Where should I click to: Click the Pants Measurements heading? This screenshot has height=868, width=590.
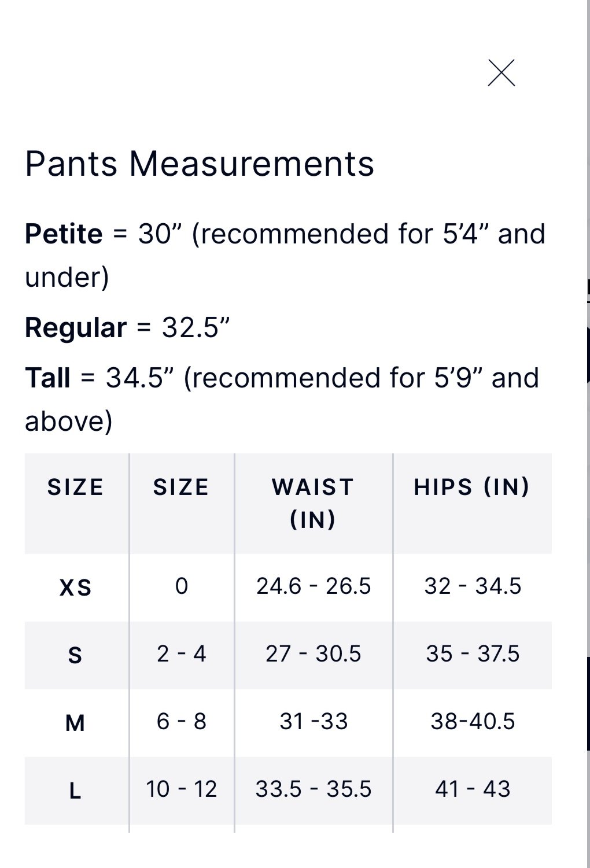click(200, 164)
